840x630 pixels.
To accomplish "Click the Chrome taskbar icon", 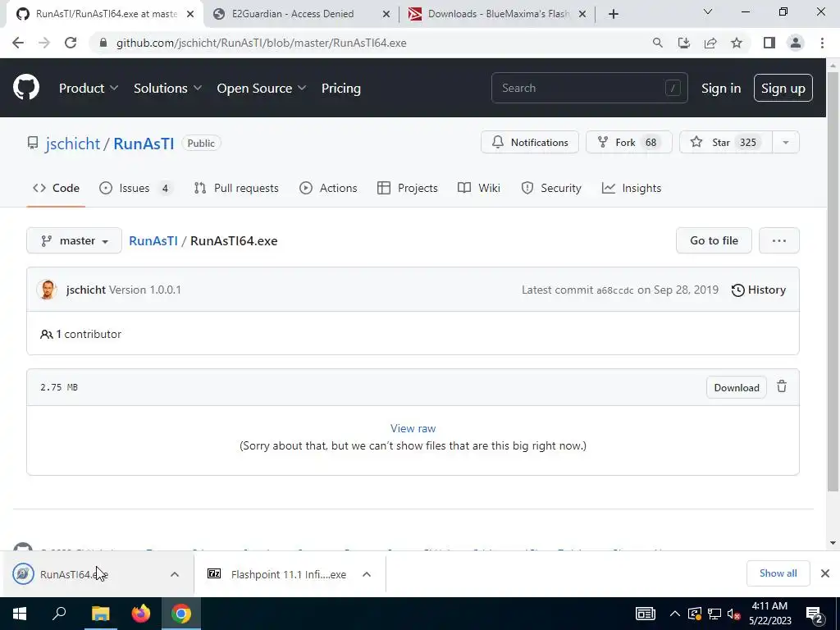I will 181,614.
